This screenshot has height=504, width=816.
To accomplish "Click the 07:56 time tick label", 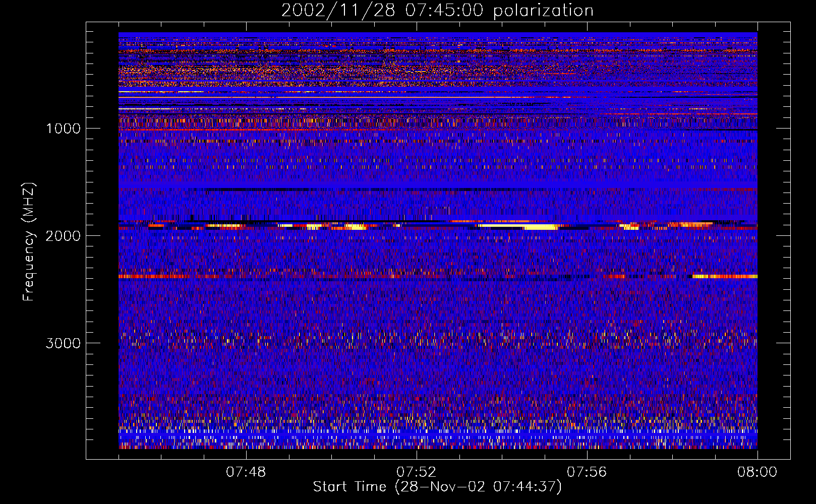I will pyautogui.click(x=587, y=472).
